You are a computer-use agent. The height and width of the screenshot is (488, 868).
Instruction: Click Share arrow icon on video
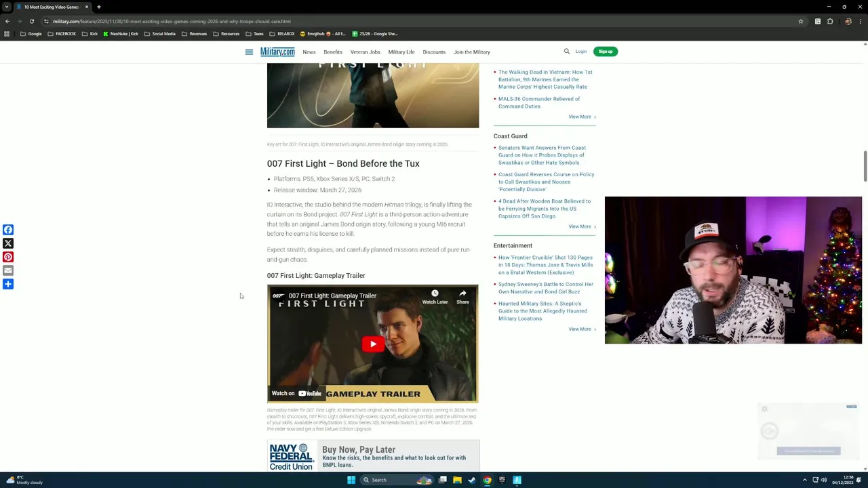(x=462, y=297)
